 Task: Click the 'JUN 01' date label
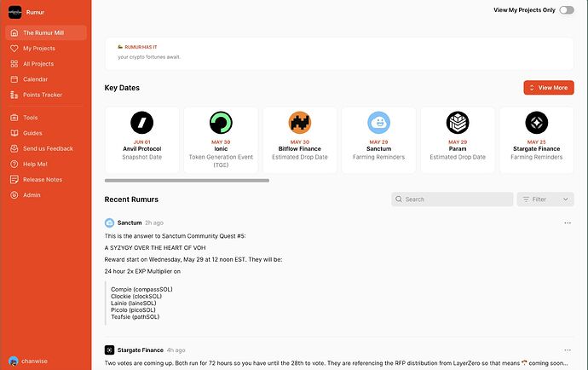(141, 142)
